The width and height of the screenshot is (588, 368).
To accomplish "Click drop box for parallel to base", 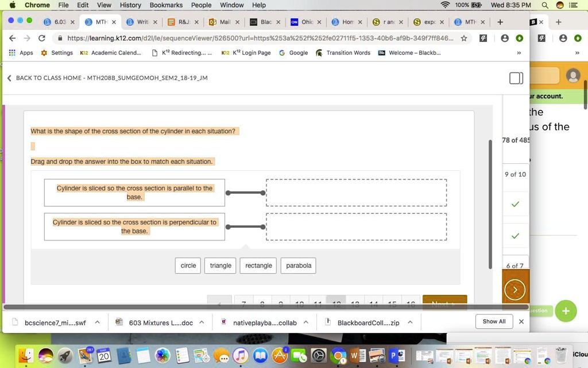I will pyautogui.click(x=356, y=193).
